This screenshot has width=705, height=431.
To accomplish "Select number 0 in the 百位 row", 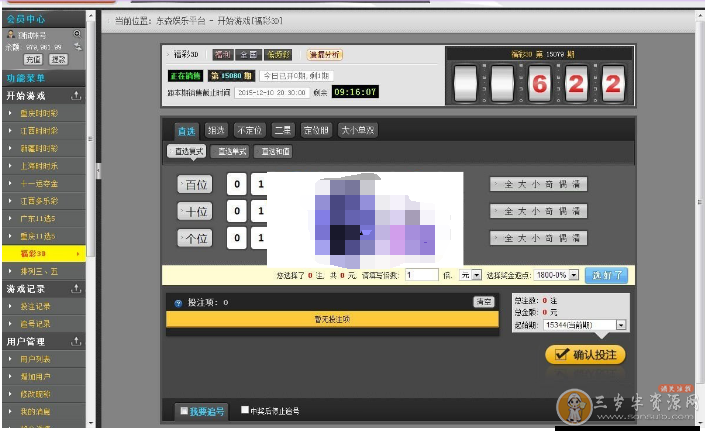I will (x=235, y=185).
